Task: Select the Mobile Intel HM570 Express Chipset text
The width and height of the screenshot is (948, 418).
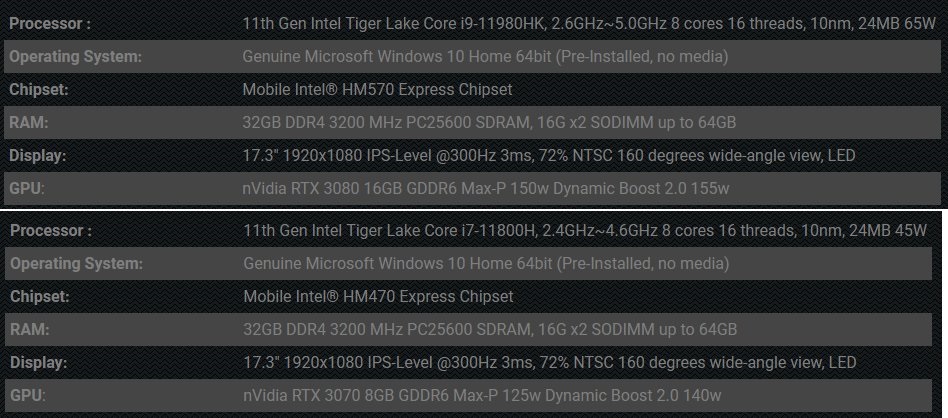Action: click(377, 89)
